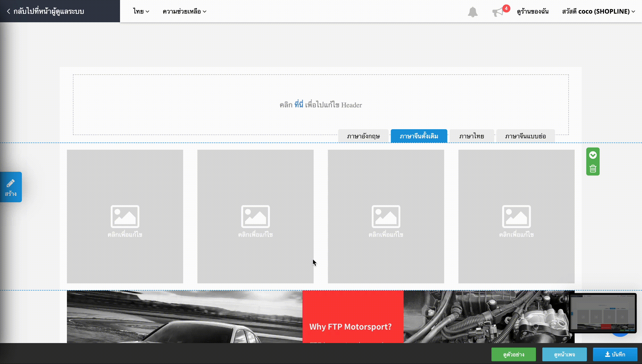Click the blue บันทึก save button
The width and height of the screenshot is (642, 364).
coord(615,354)
